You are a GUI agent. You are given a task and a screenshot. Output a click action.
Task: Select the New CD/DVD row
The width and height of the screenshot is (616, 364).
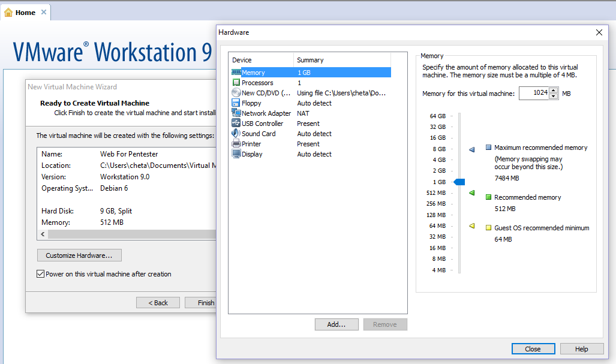(x=311, y=93)
